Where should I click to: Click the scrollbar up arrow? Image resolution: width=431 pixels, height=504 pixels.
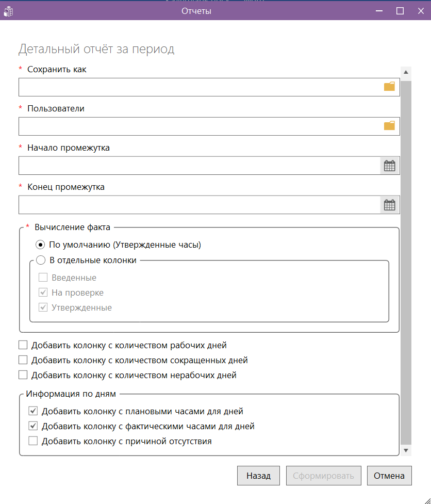tap(406, 72)
